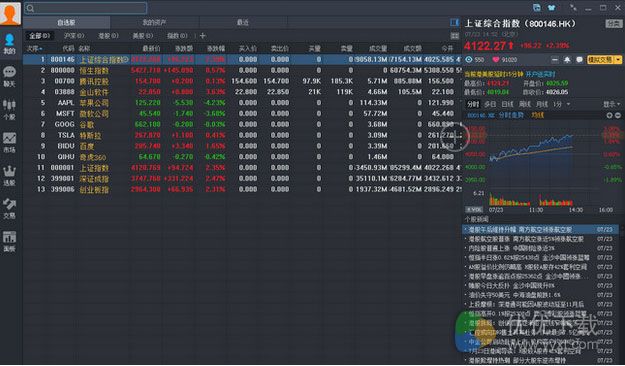Viewport: 625px width, 366px height.
Task: Click the plus icon to add group
Action: [x=202, y=36]
